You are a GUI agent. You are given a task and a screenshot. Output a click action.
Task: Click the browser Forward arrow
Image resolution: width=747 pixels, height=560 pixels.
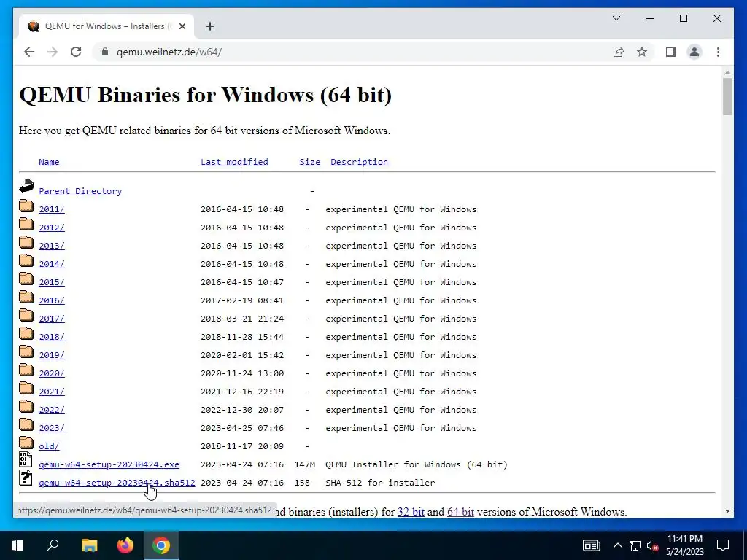coord(53,52)
